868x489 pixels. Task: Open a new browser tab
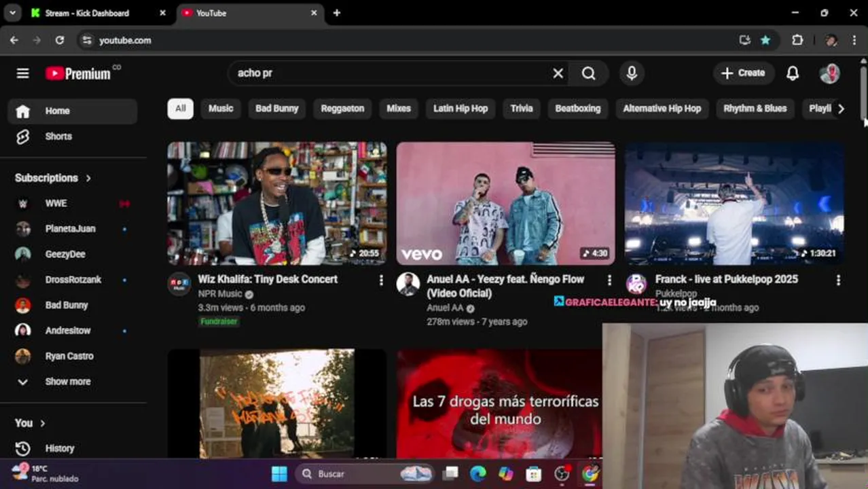(x=337, y=13)
